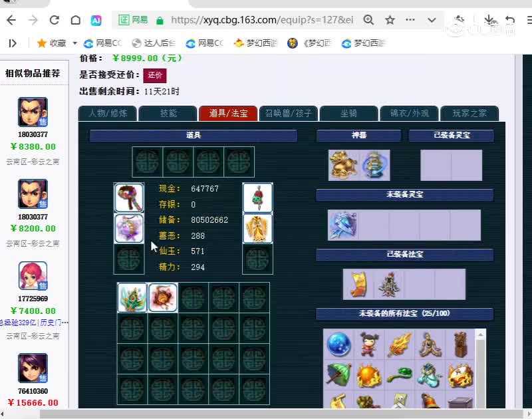
Task: Go back with the browser back arrow
Action: [x=11, y=20]
